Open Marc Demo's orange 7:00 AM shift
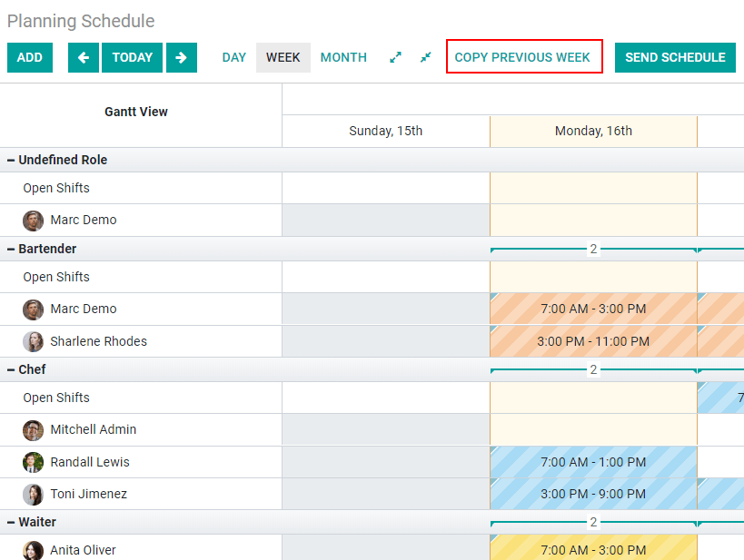 click(x=593, y=309)
